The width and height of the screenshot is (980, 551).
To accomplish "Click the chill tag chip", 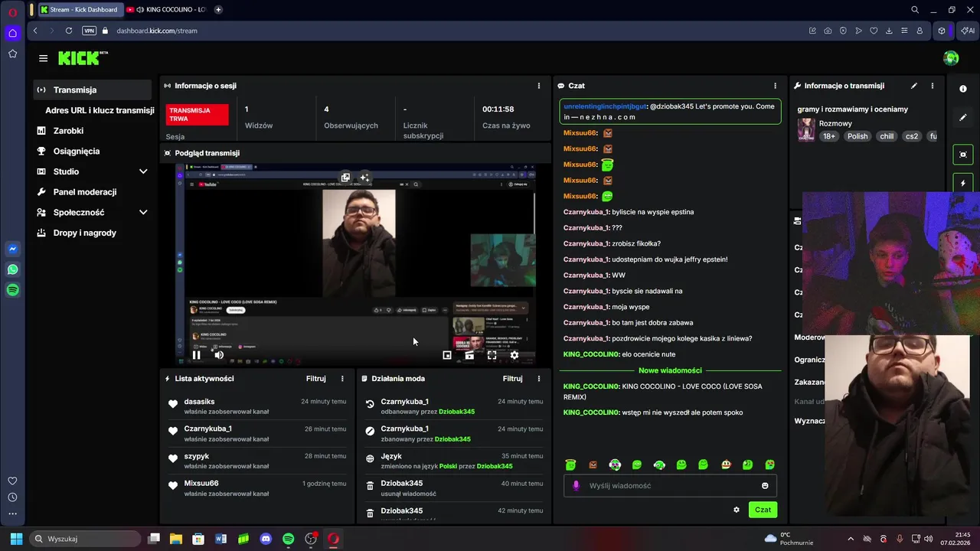I will coord(887,136).
